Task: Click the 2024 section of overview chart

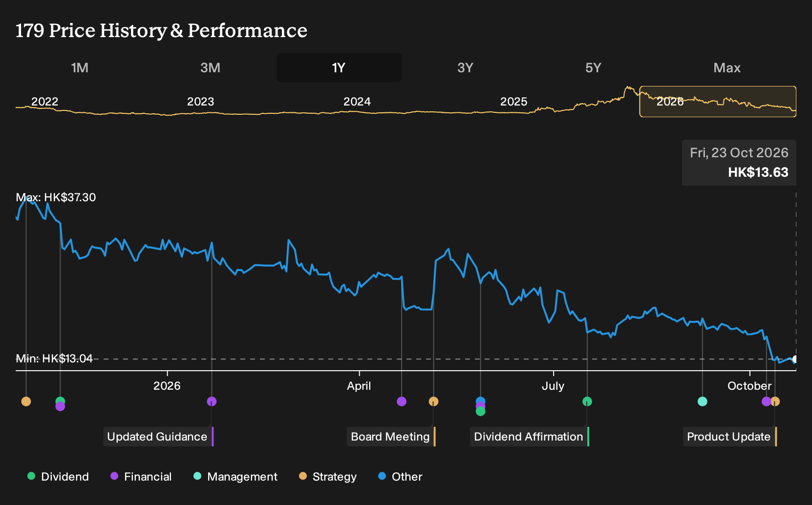Action: click(357, 102)
